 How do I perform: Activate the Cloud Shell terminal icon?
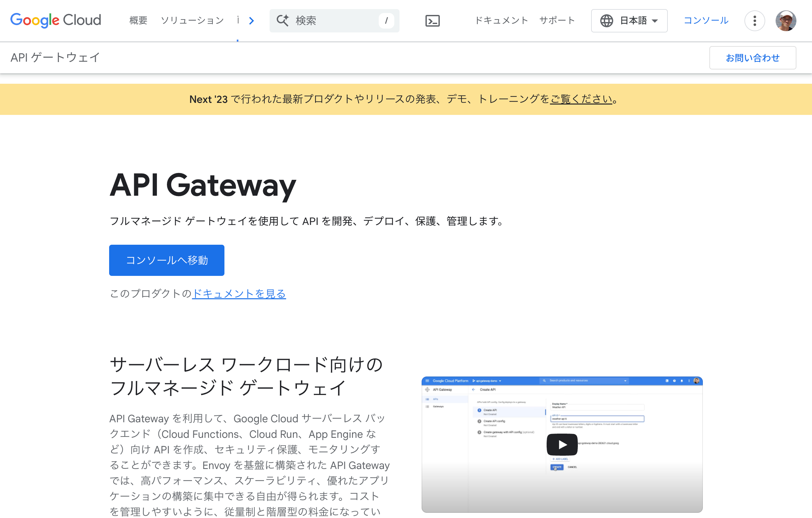(x=432, y=21)
